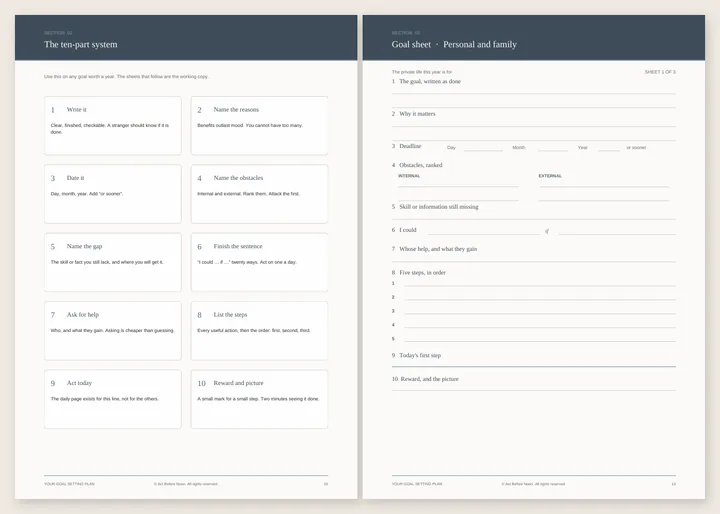This screenshot has height=514, width=720.
Task: Click text 'The skill or fact you still lack'
Action: click(80, 262)
